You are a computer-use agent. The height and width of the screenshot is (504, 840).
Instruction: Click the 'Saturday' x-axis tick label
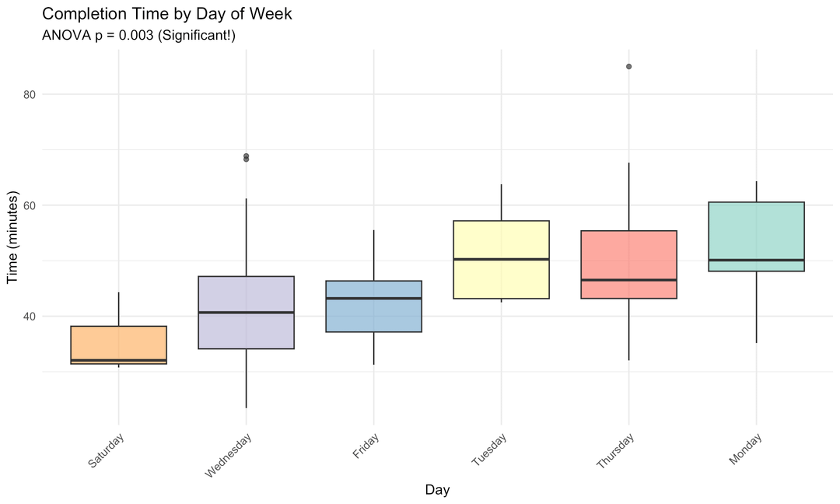coord(106,451)
